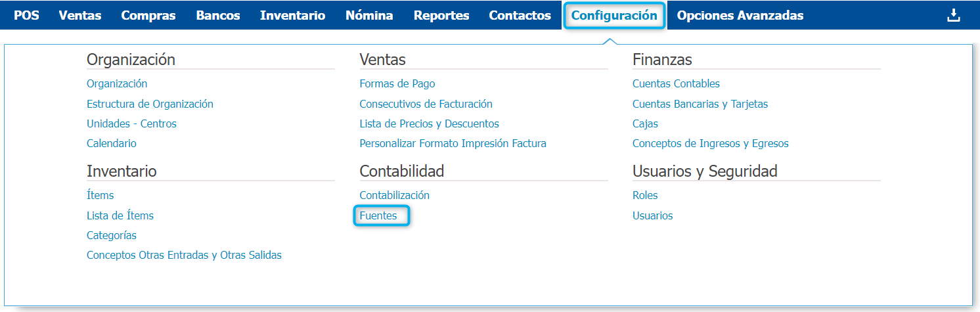The height and width of the screenshot is (312, 980).
Task: Go to Opciones Avanzadas
Action: point(740,16)
